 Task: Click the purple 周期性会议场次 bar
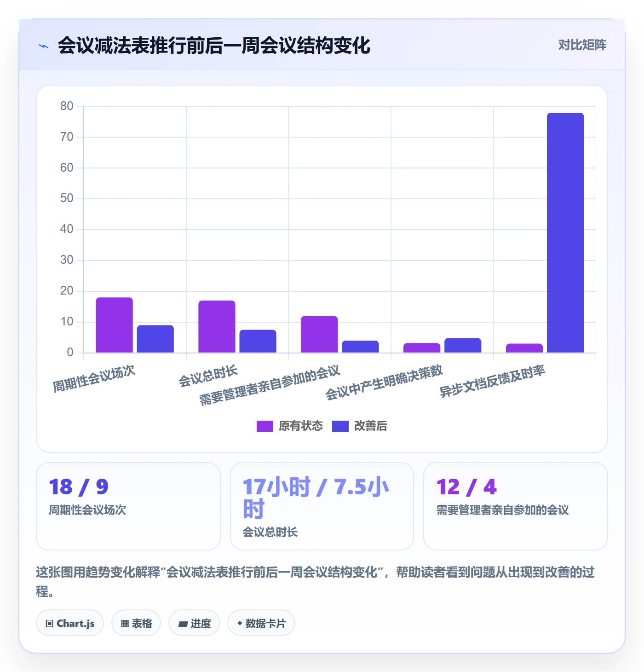pos(114,325)
